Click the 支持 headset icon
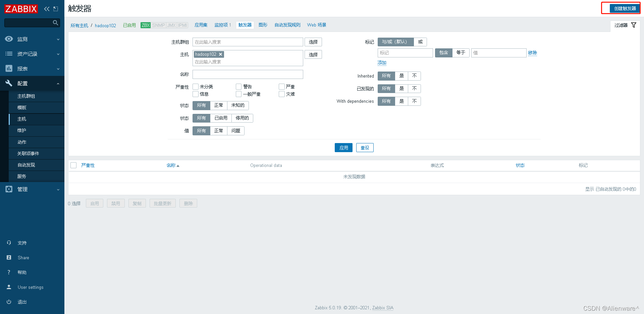The height and width of the screenshot is (314, 644). [x=9, y=243]
